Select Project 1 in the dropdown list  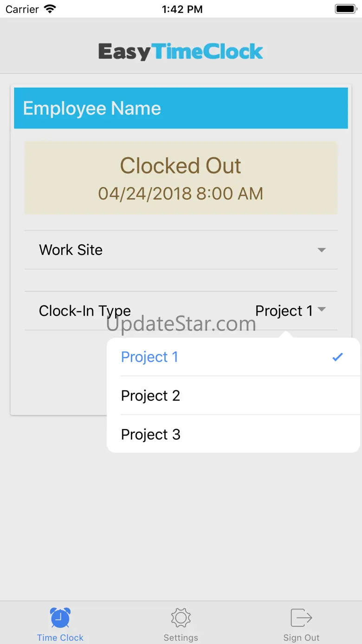[149, 357]
